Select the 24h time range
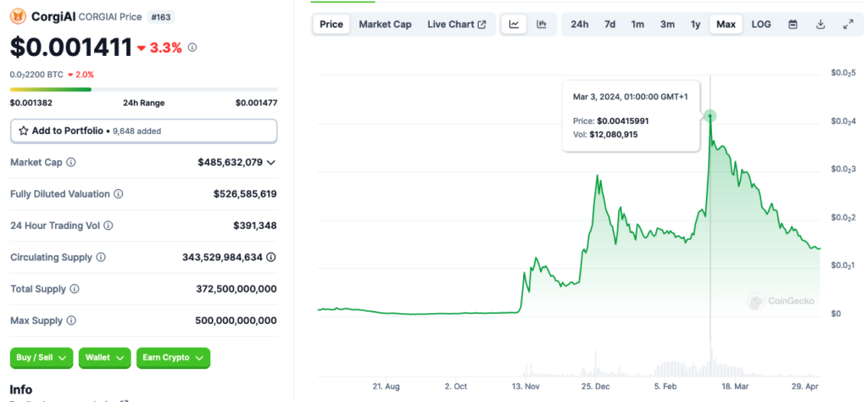This screenshot has width=868, height=402. point(580,25)
